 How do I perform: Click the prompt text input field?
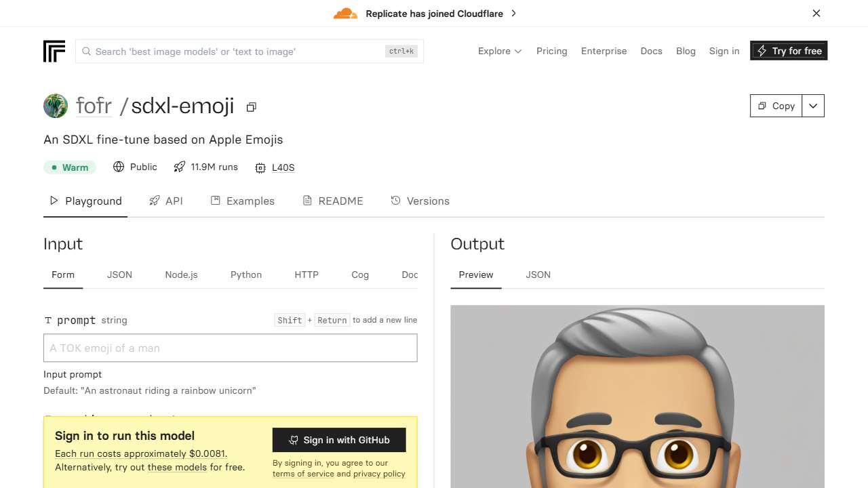point(231,348)
